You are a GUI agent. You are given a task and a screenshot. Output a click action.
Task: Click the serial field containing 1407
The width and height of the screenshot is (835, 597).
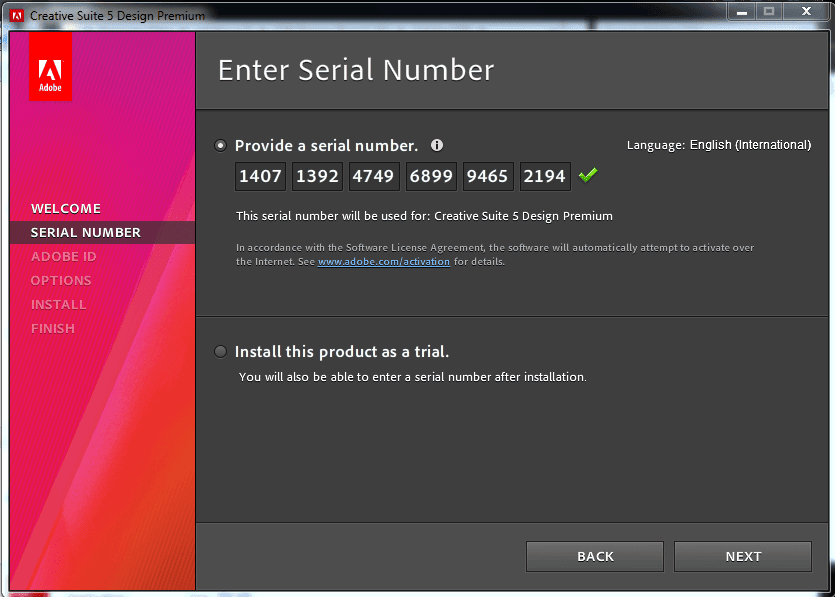[260, 176]
